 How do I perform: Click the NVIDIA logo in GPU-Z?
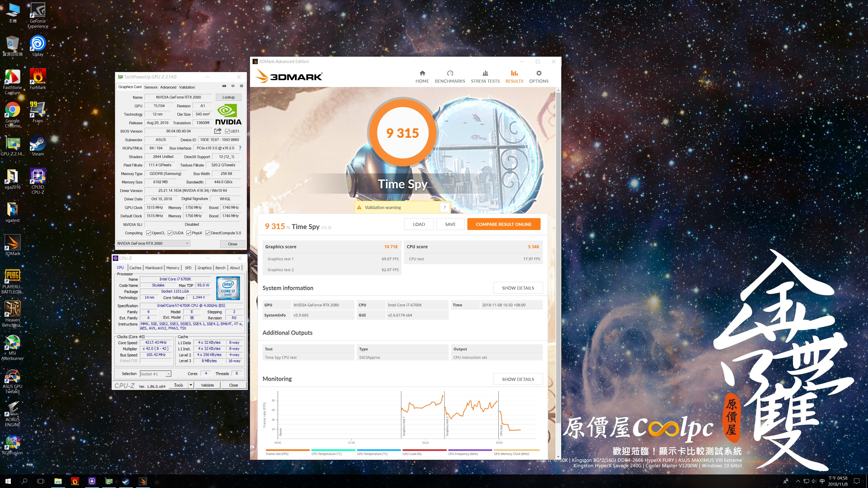(x=228, y=114)
